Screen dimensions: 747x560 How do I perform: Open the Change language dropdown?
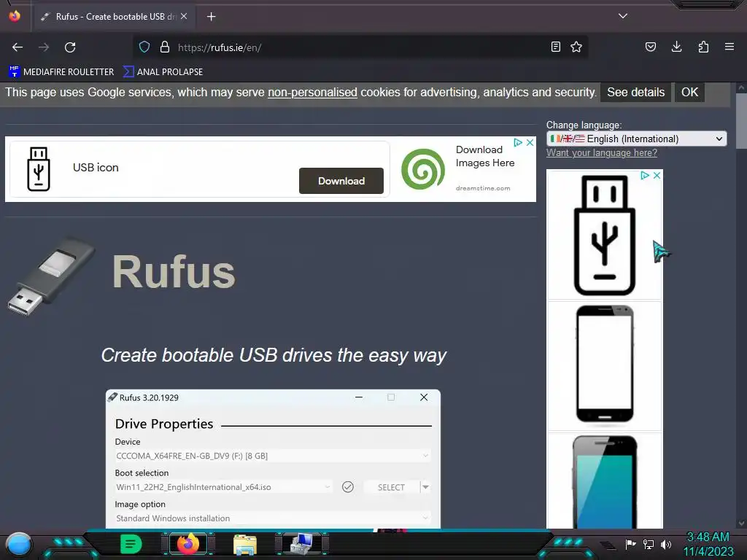636,139
